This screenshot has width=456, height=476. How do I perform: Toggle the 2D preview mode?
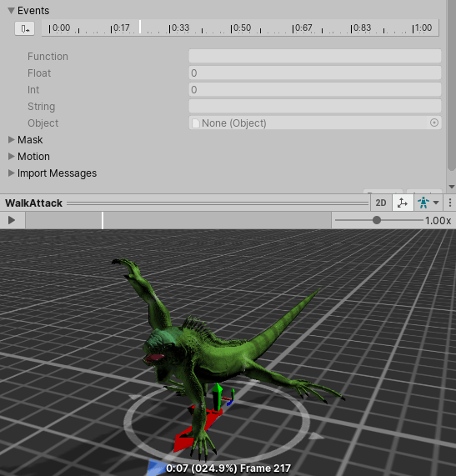[381, 203]
